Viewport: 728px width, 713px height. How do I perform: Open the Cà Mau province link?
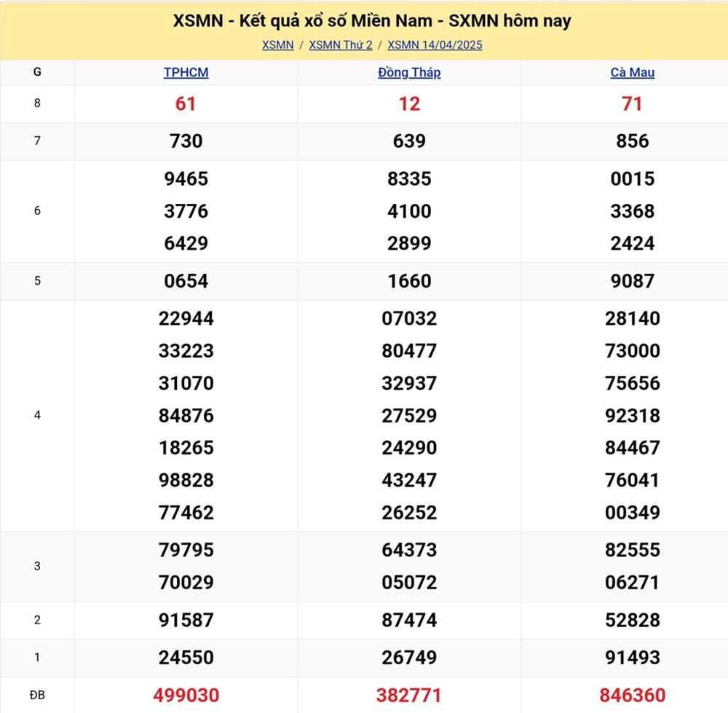632,73
